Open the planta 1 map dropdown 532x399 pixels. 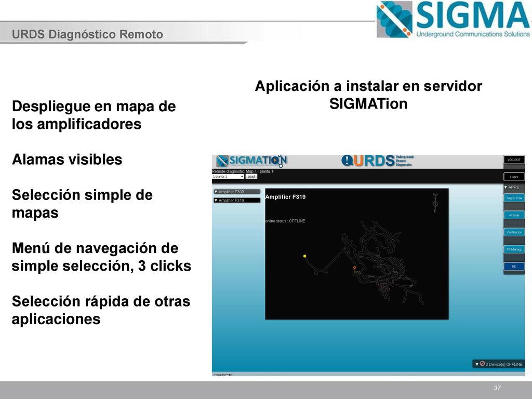pyautogui.click(x=228, y=177)
